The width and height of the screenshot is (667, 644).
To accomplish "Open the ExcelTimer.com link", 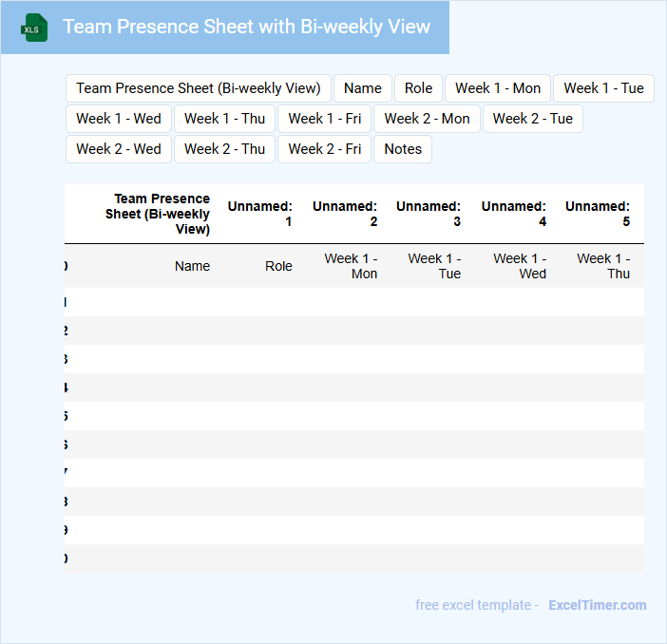I will click(x=598, y=605).
